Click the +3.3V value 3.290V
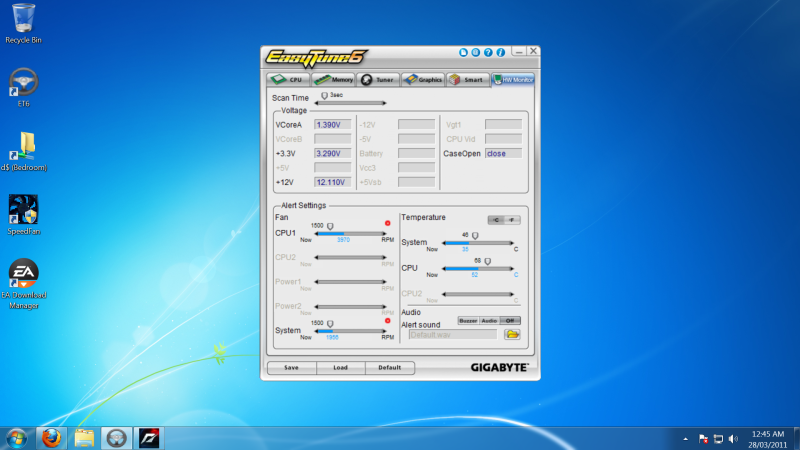Screen dimensions: 800x450 [x=333, y=153]
